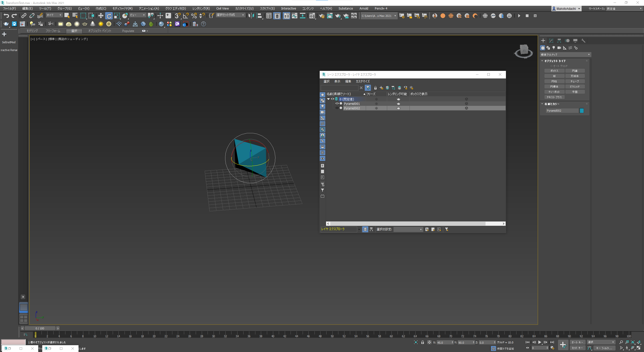644x352 pixels.
Task: Select the Move tool in main toolbar
Action: [101, 16]
